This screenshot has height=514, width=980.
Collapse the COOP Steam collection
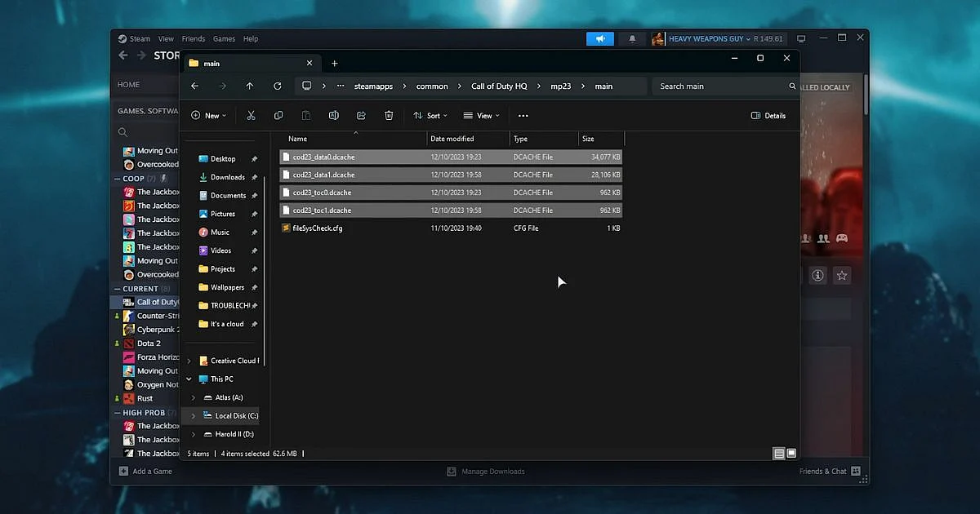pos(117,179)
